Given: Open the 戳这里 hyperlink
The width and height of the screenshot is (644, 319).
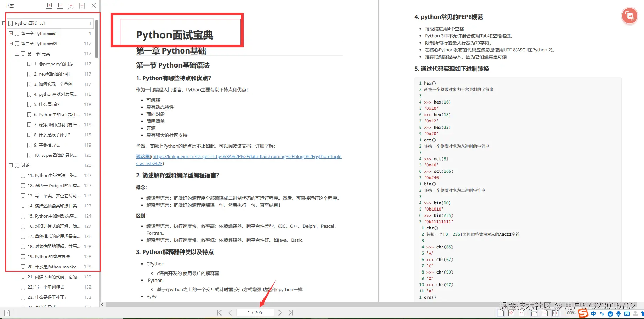Looking at the screenshot, I should (x=143, y=156).
